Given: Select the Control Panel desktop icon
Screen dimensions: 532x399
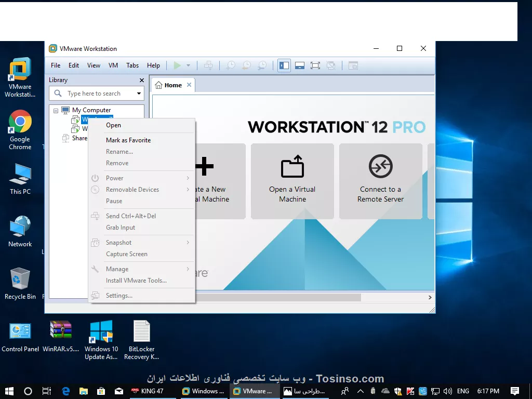Looking at the screenshot, I should pos(20,337).
